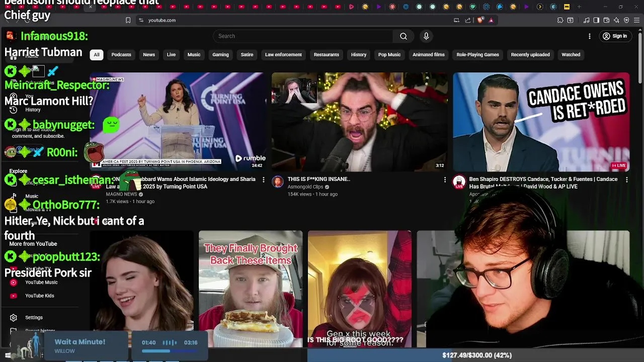Click the YouTube Kids sidebar icon
644x362 pixels.
pyautogui.click(x=14, y=296)
